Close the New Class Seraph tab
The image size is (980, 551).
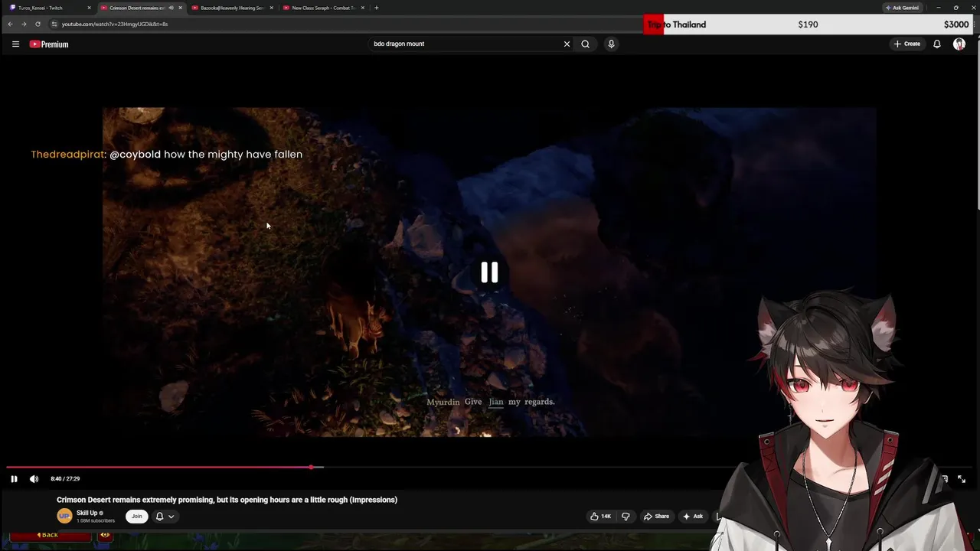362,8
